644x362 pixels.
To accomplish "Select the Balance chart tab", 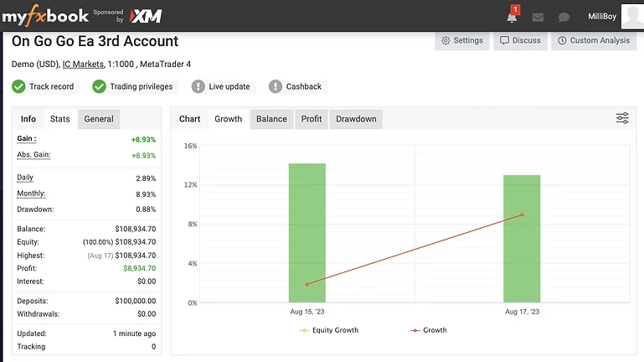I will coord(271,119).
